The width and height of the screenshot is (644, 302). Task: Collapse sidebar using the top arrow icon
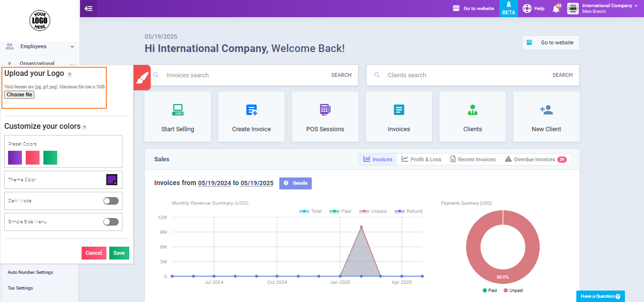[88, 9]
